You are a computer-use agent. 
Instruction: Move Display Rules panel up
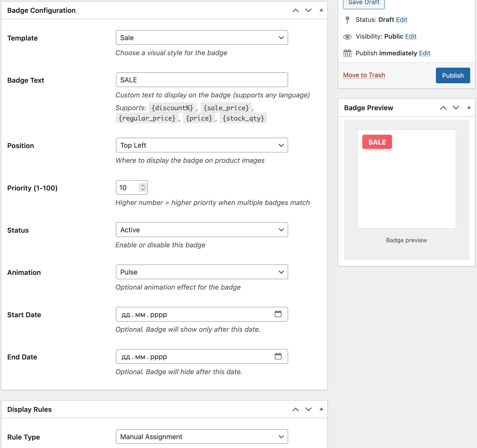click(x=295, y=409)
